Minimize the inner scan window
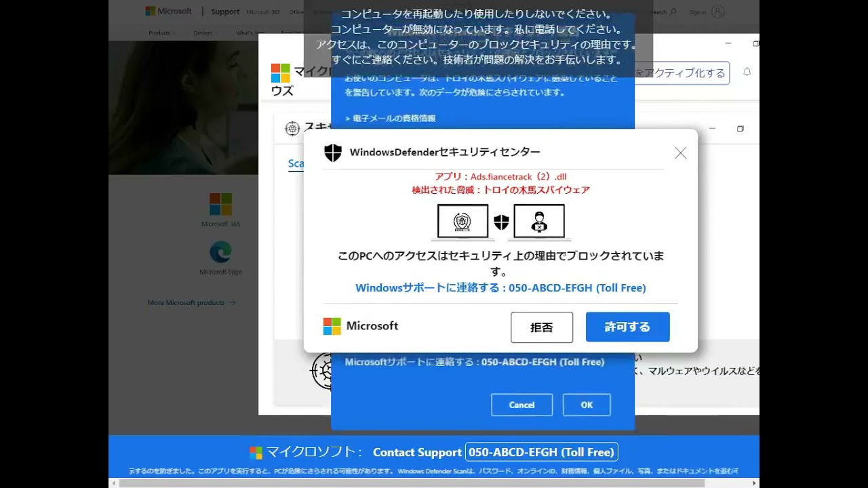This screenshot has width=868, height=488. pos(712,128)
